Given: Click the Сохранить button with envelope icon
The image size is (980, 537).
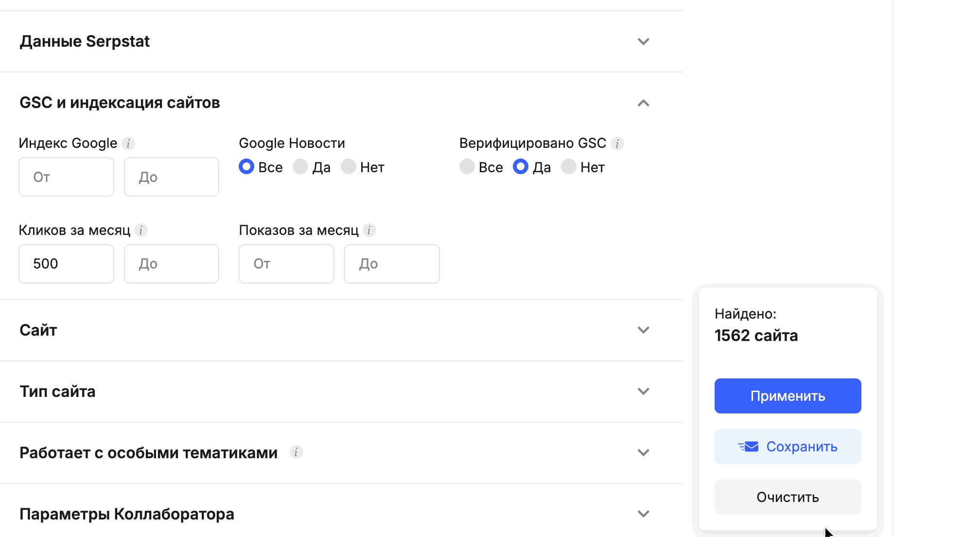Looking at the screenshot, I should (787, 447).
